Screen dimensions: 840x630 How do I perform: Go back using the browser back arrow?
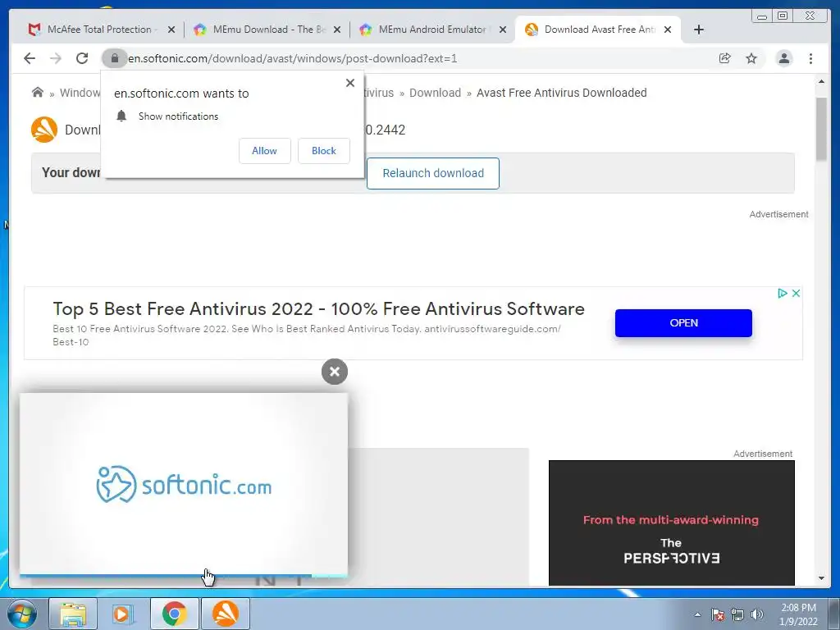(30, 58)
